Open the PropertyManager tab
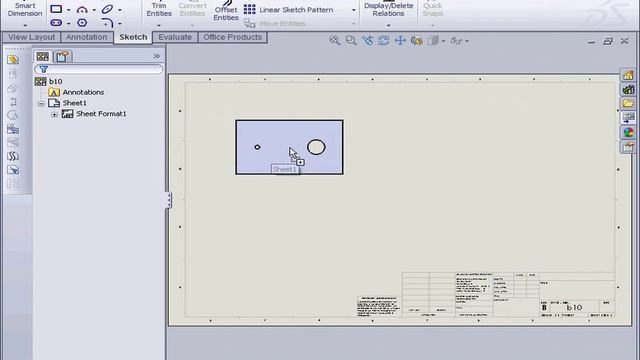The height and width of the screenshot is (360, 640). pos(62,56)
